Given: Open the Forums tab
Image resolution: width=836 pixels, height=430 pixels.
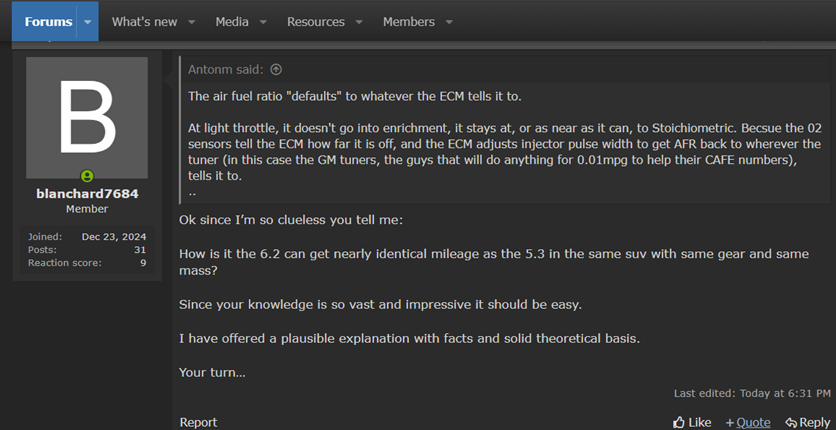Looking at the screenshot, I should (x=49, y=22).
